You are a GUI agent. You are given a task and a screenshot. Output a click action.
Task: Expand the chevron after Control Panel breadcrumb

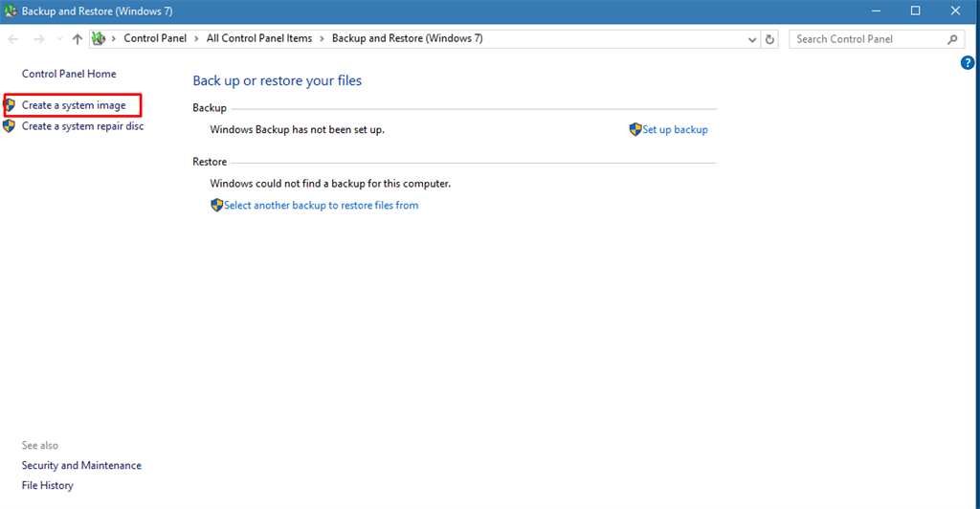(x=196, y=38)
